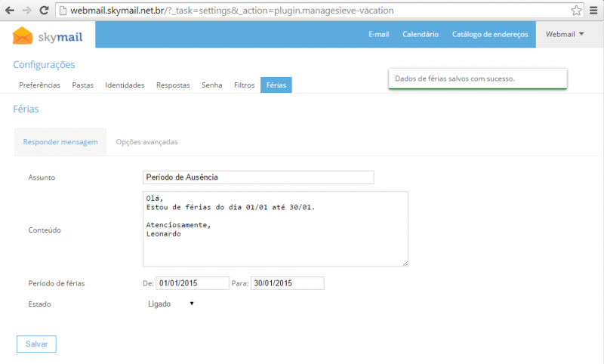Click the browser back arrow
604x364 pixels.
point(10,11)
